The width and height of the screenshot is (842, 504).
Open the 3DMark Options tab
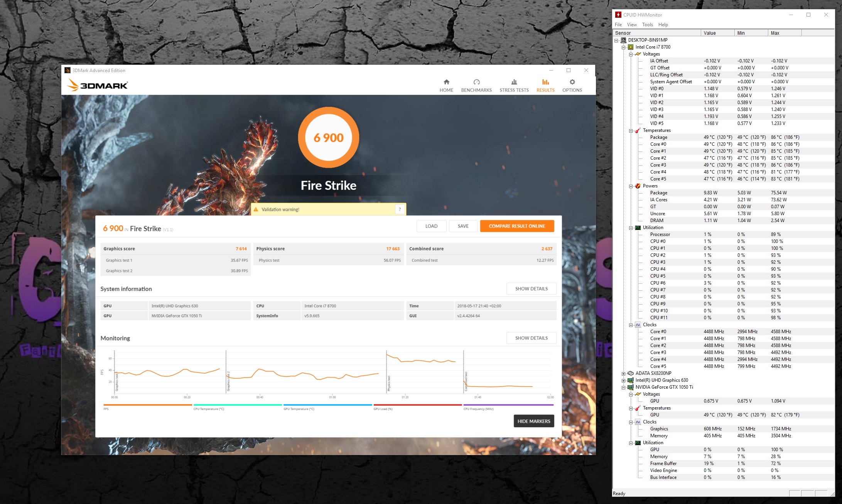(572, 86)
